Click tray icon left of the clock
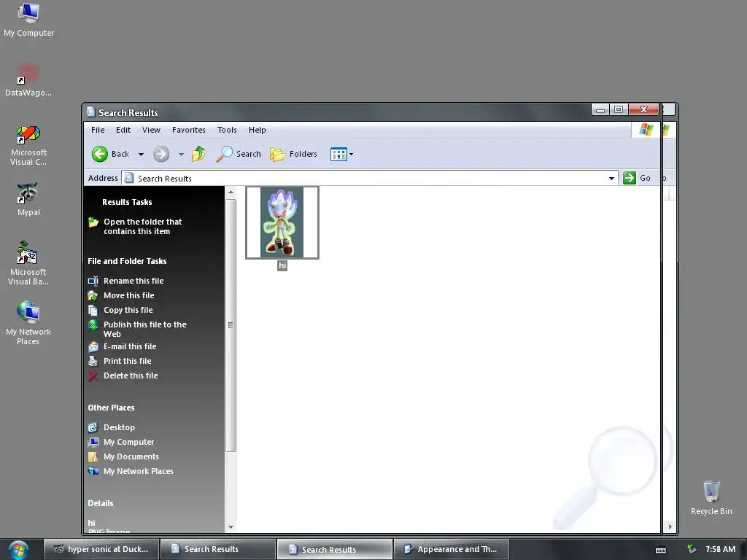 [692, 549]
